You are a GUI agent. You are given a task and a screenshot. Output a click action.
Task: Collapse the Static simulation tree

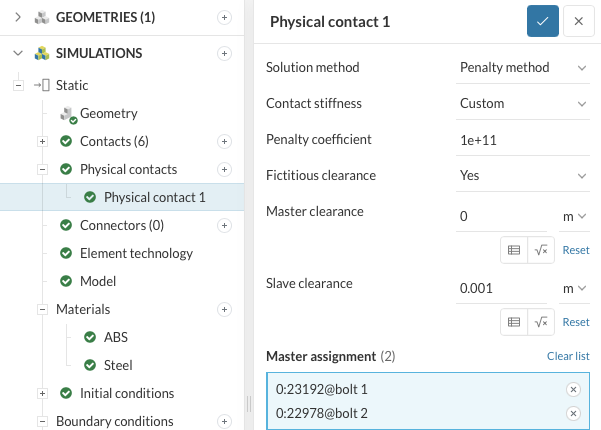18,85
